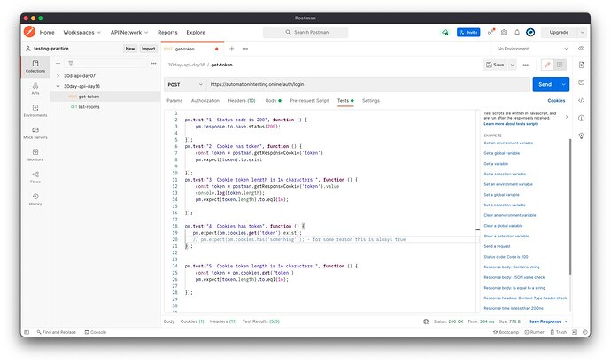Open the two-pane layout icon in status bar

coord(575,332)
